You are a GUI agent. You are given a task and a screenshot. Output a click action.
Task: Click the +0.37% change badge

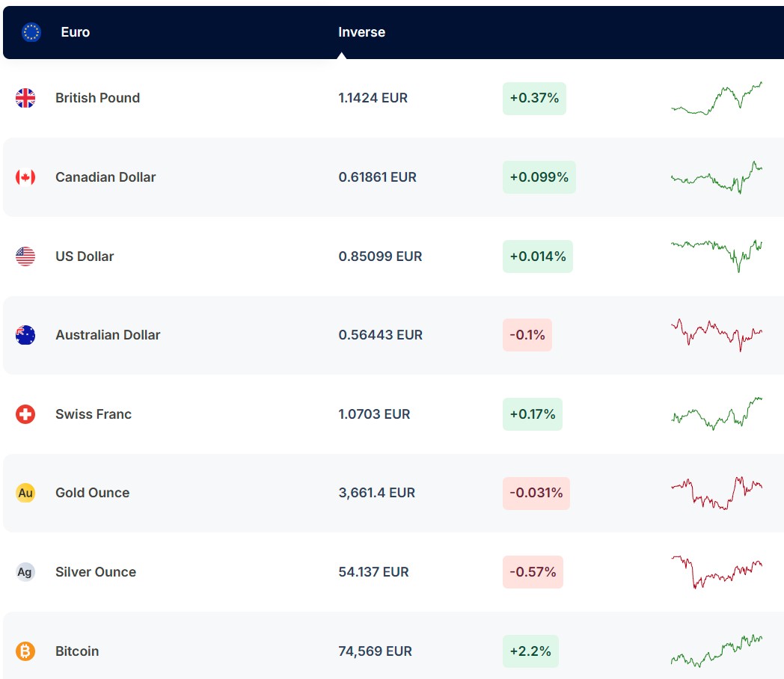point(534,98)
